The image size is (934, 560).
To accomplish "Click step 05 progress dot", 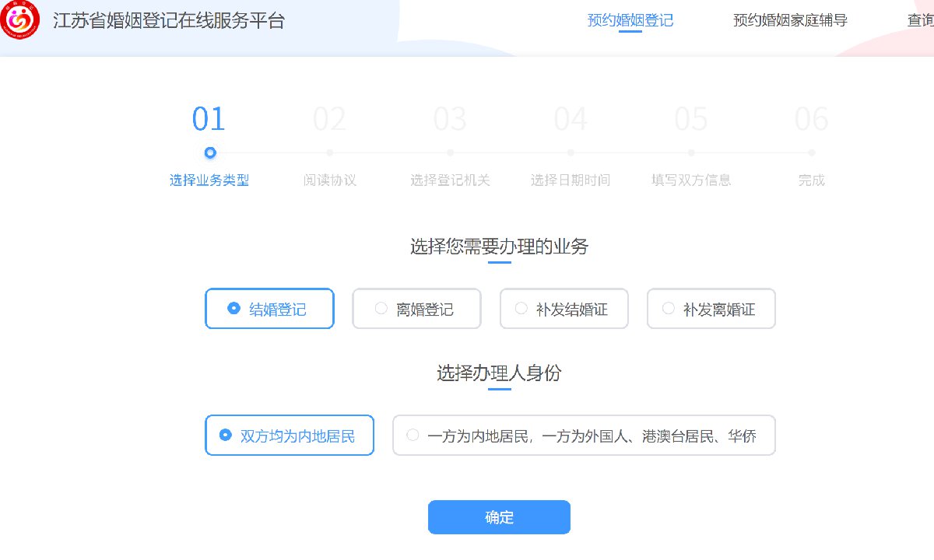I will coord(691,152).
